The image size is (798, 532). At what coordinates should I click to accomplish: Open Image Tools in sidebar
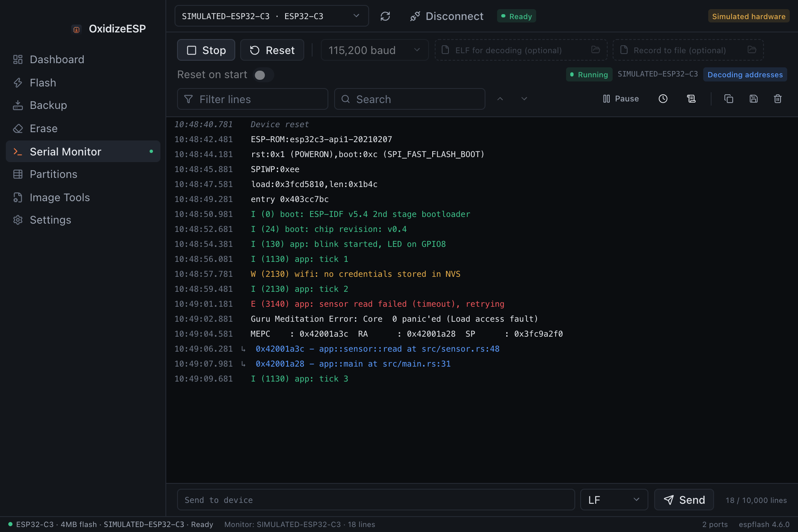[x=83, y=197]
